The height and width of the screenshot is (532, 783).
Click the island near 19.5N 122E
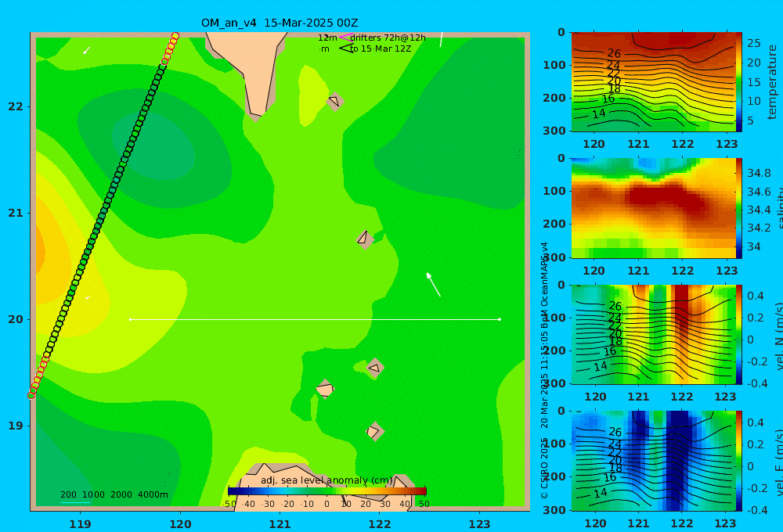coord(374,368)
